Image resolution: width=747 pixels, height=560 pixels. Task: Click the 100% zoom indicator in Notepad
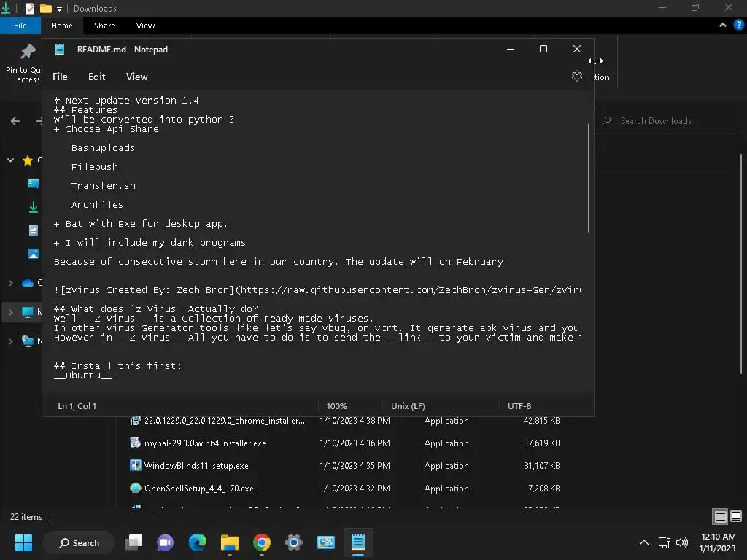pyautogui.click(x=336, y=406)
